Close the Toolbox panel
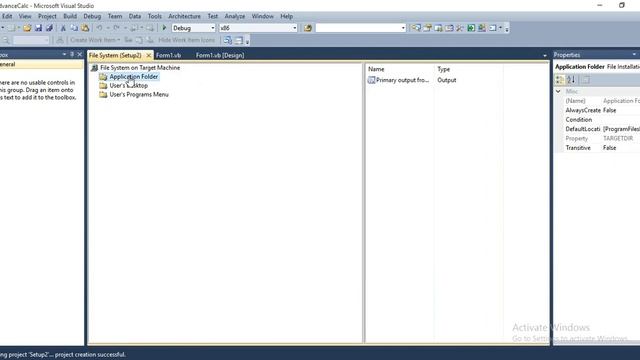This screenshot has width=640, height=360. tap(80, 54)
